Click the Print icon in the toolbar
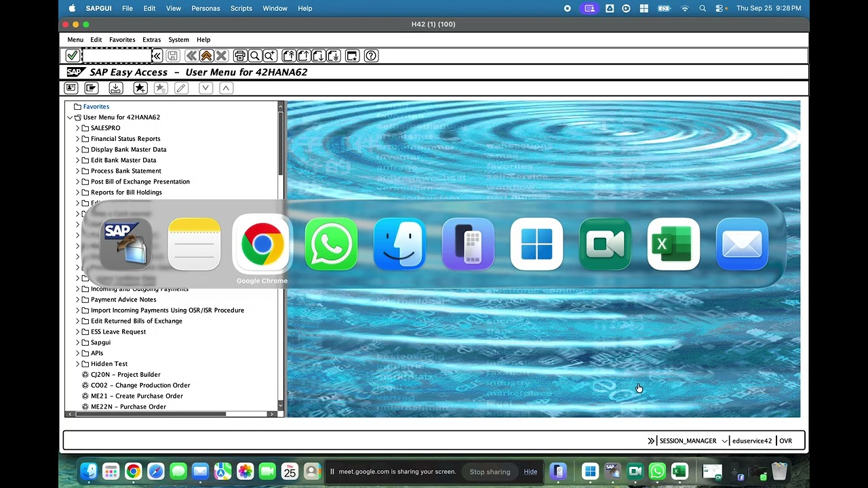The height and width of the screenshot is (488, 868). click(239, 56)
